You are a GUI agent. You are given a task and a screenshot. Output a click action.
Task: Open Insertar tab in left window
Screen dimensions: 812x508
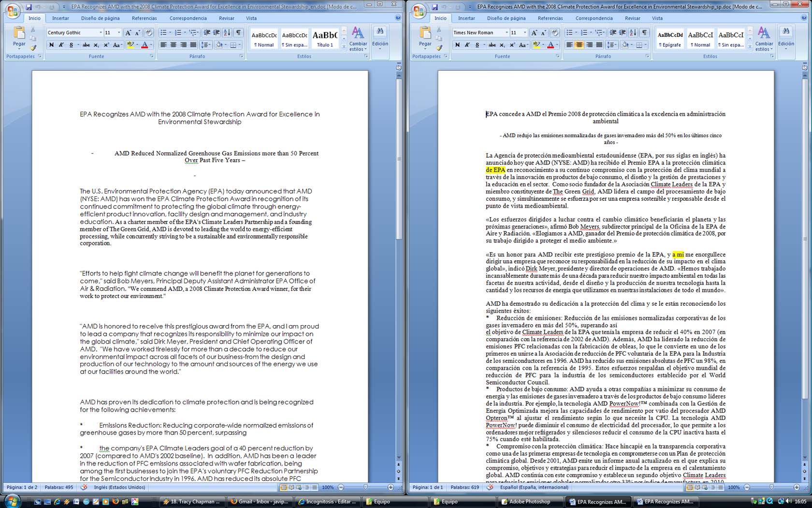click(60, 18)
